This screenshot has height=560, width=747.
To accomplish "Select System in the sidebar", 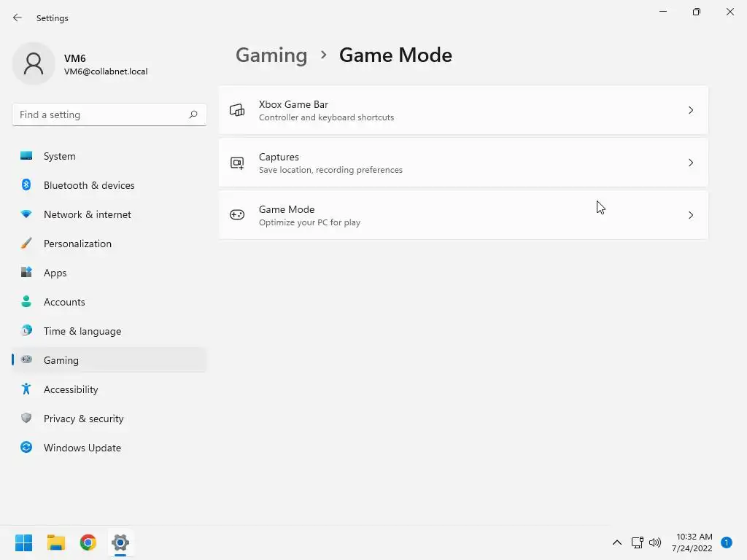I will (109, 156).
